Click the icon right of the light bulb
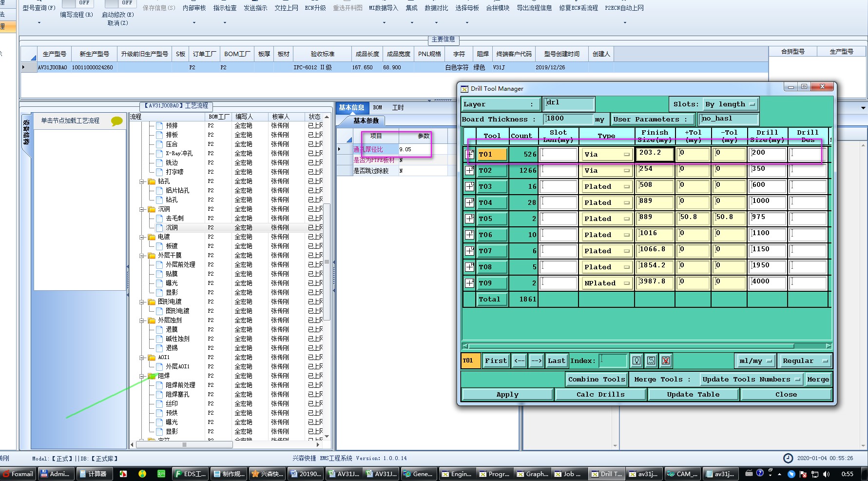 [651, 361]
